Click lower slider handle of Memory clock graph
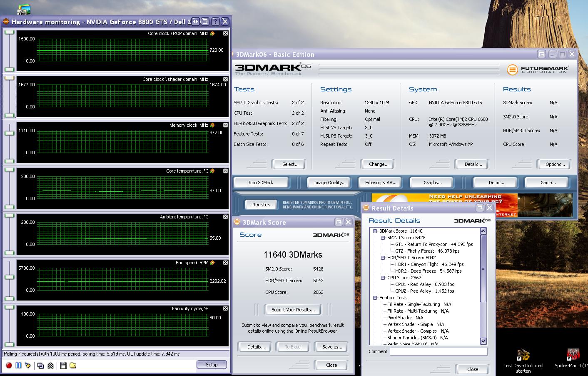 coord(9,160)
